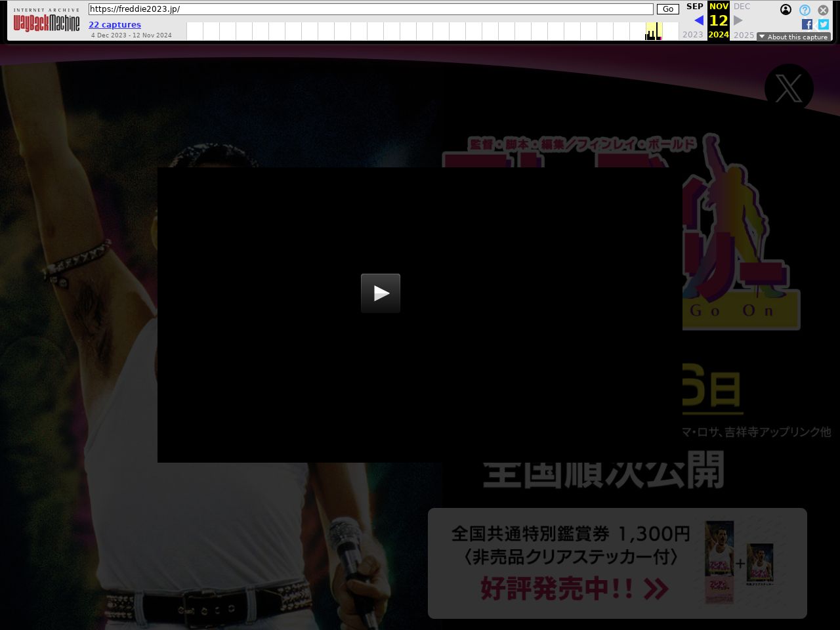Click the Wayback Machine logo
Viewport: 840px width, 630px height.
point(47,21)
